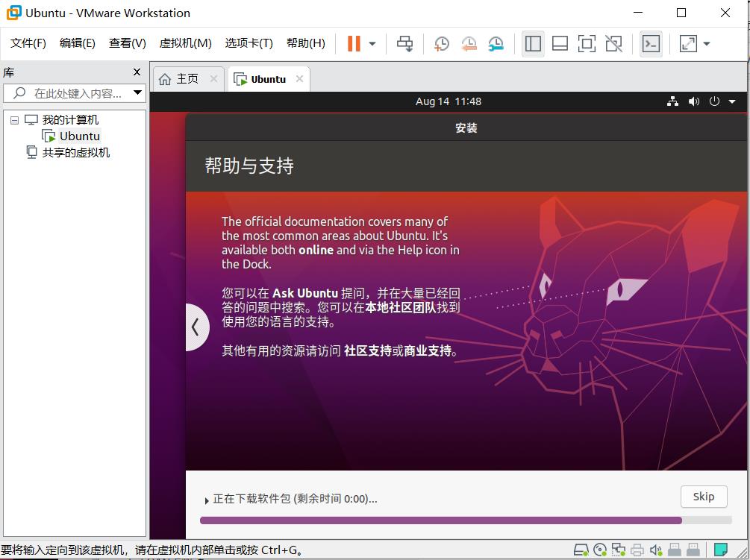
Task: Close the 库 library panel
Action: click(137, 72)
